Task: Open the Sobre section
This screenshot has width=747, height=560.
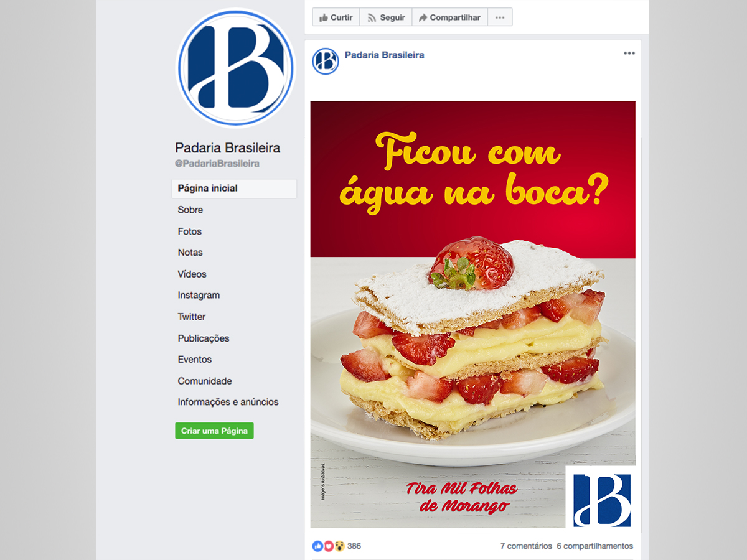Action: [x=190, y=210]
